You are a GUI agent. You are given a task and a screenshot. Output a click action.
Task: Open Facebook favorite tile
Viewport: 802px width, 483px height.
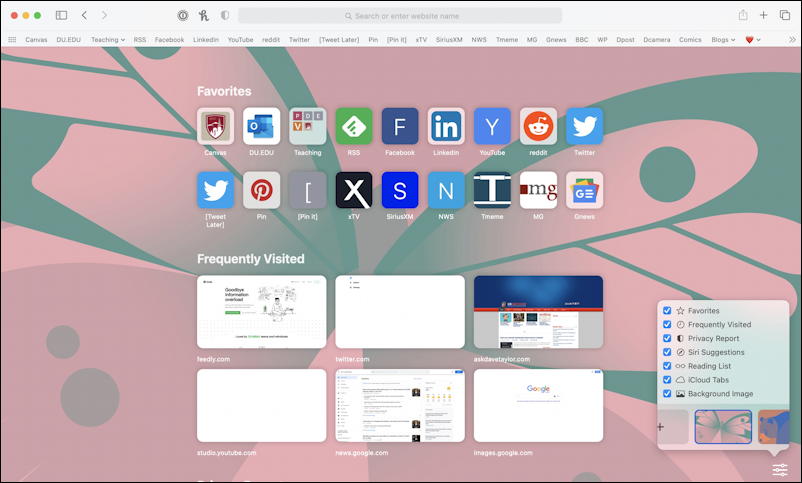[400, 126]
